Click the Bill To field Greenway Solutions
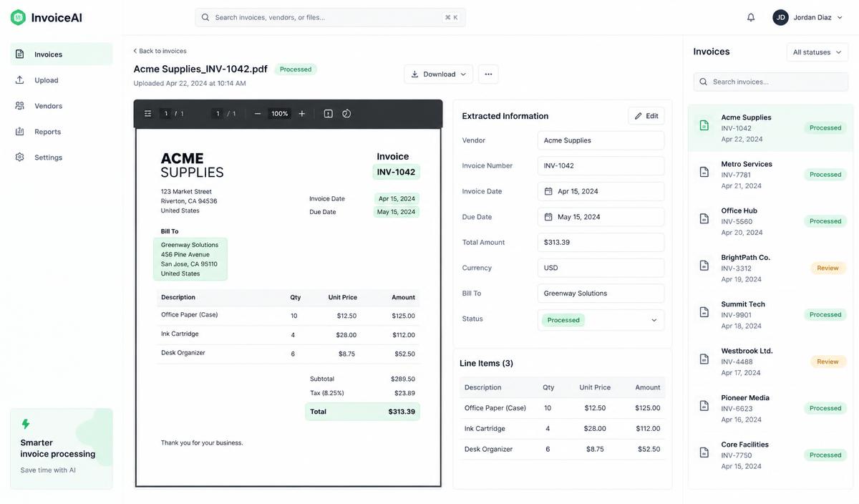This screenshot has width=859, height=504. tap(601, 294)
